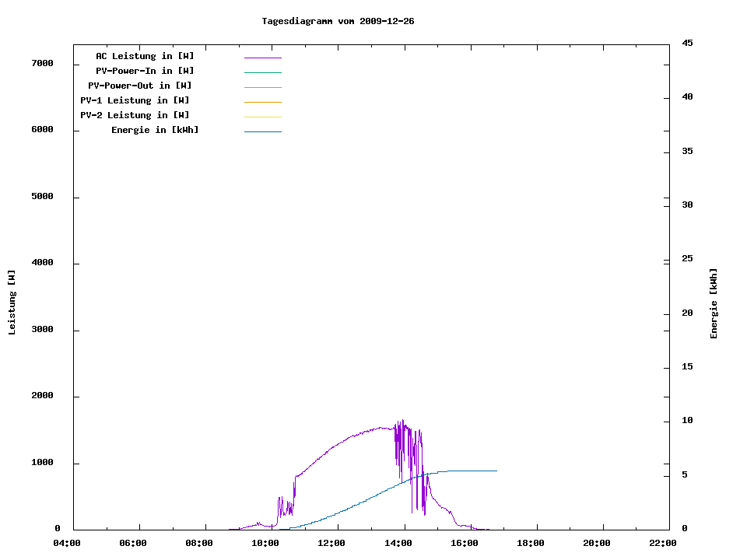Click the Energie [kWh] right axis title
The image size is (747, 560).
(x=714, y=303)
